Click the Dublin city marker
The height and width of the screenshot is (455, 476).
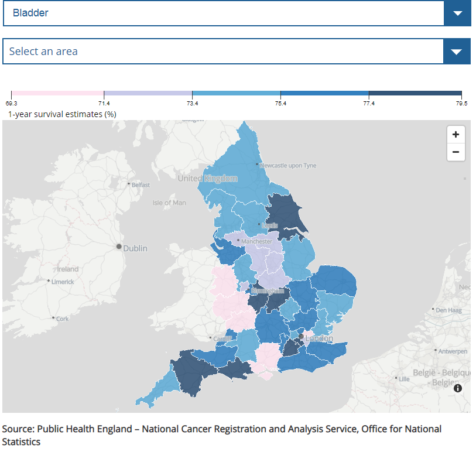click(119, 247)
